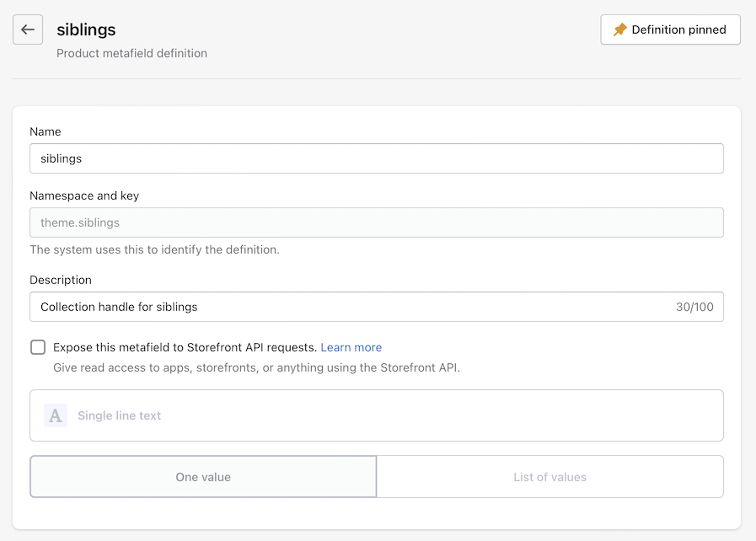The height and width of the screenshot is (541, 756).
Task: Click the pin icon beside Definition pinned
Action: tap(620, 29)
